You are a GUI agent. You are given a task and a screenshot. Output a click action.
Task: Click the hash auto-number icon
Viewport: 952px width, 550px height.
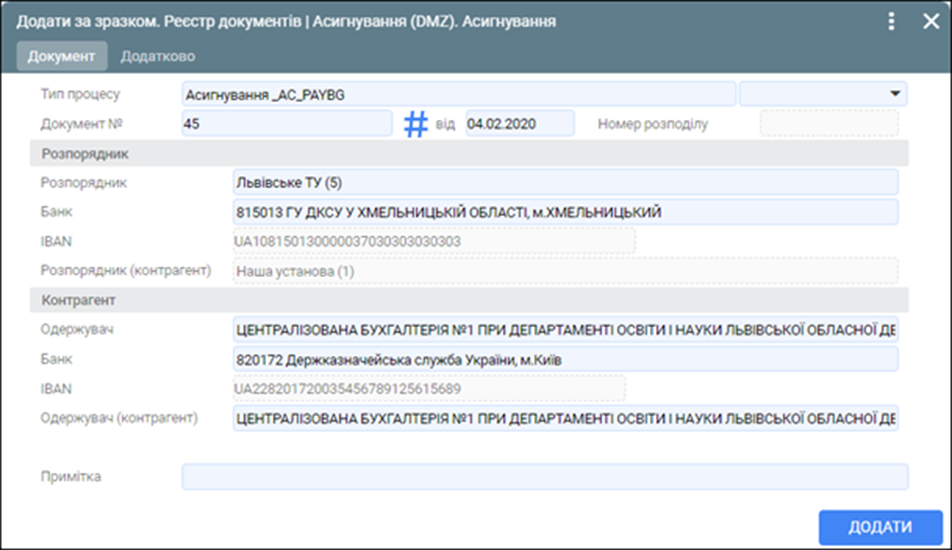tap(416, 124)
